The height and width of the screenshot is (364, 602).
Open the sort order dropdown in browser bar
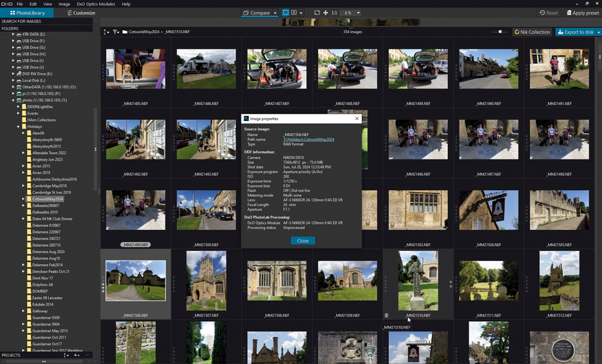[x=107, y=32]
